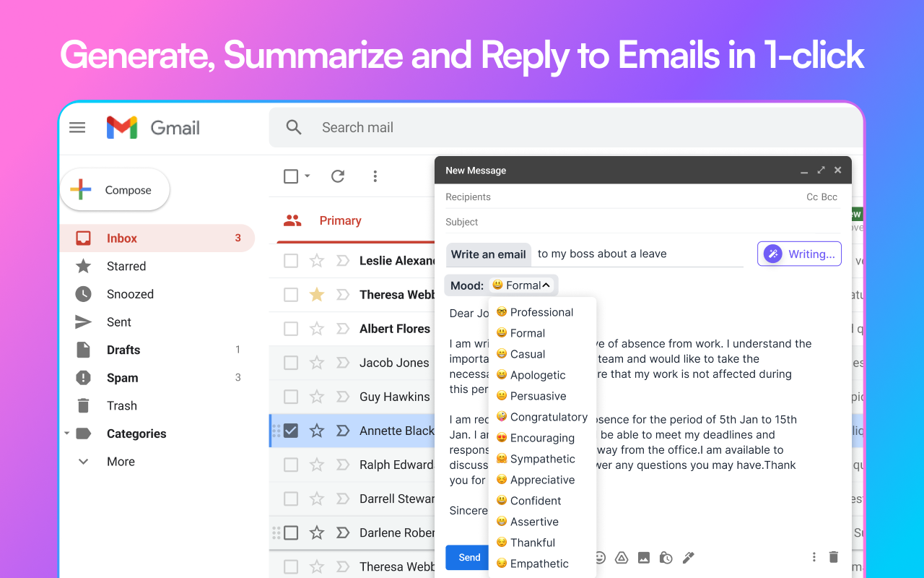Collapse the Mood dropdown
This screenshot has width=924, height=578.
(547, 285)
